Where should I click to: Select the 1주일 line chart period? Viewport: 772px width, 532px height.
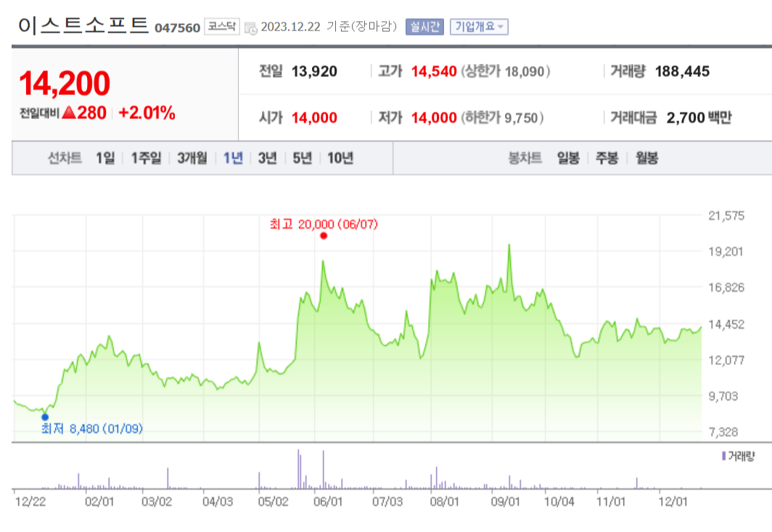tap(147, 158)
